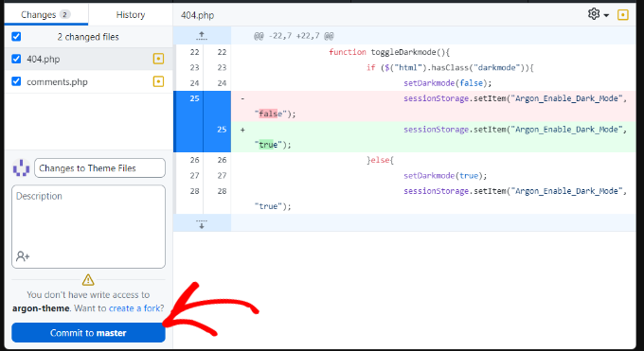The image size is (644, 351).
Task: Focus the commit Description text area
Action: pyautogui.click(x=88, y=226)
